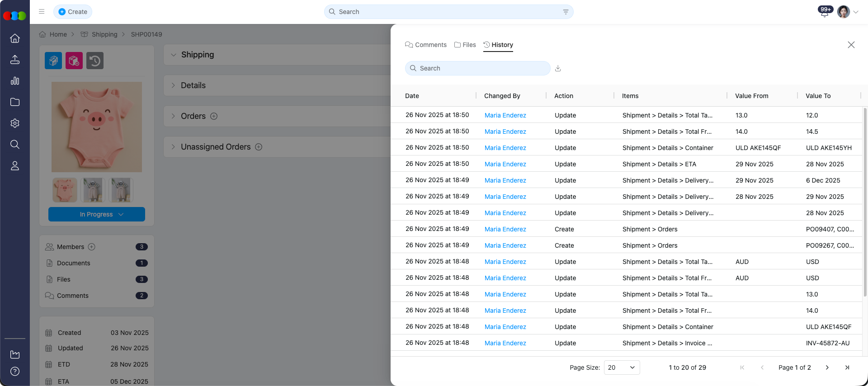Viewport: 868px width, 386px height.
Task: Open the notifications bell icon
Action: [824, 13]
